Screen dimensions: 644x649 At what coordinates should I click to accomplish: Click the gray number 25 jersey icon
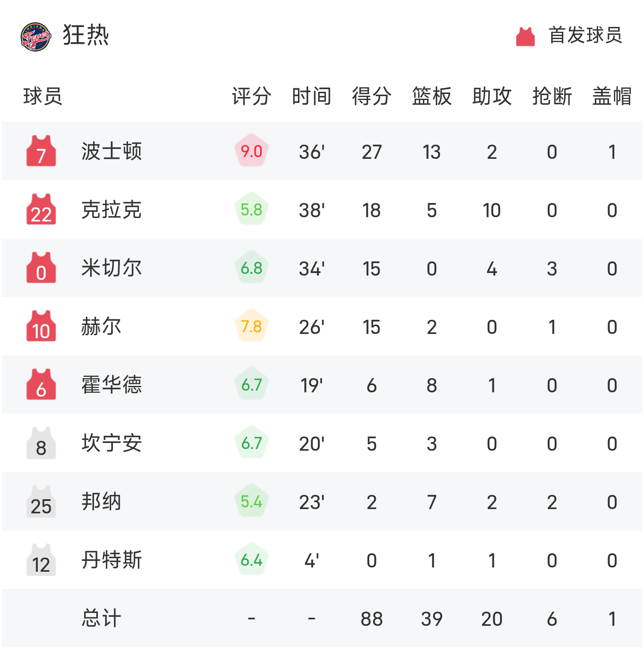[41, 502]
